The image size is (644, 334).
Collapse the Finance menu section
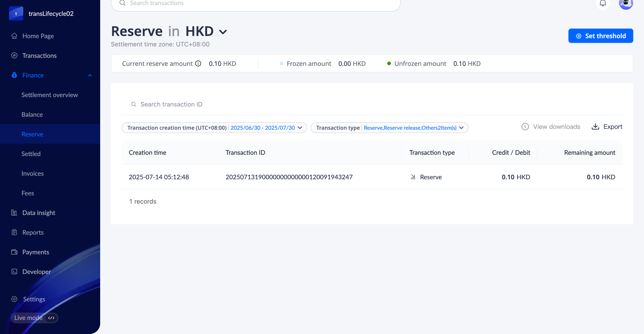90,75
